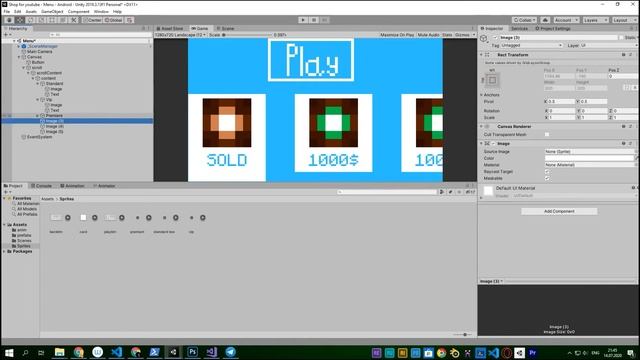Select the Scale tool in toolbar
The width and height of the screenshot is (640, 360).
click(x=41, y=20)
